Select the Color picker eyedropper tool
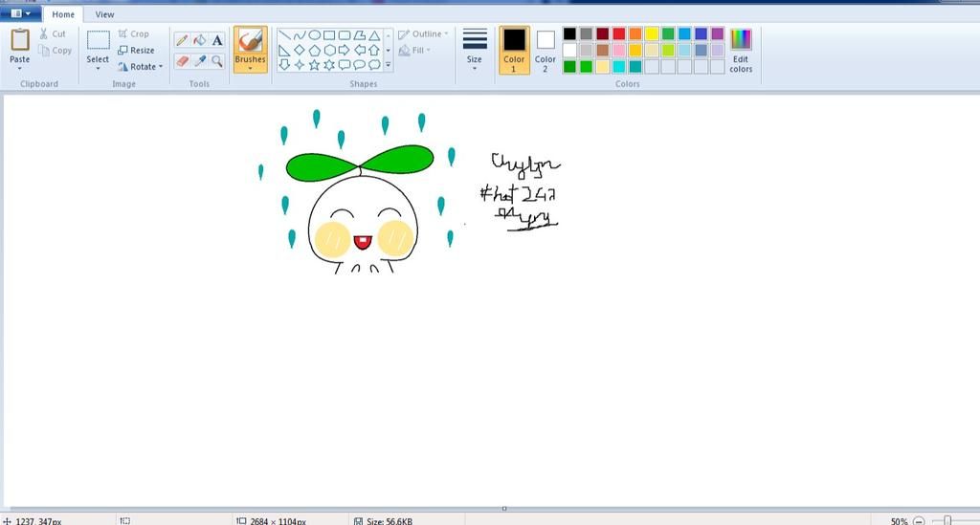Image resolution: width=980 pixels, height=525 pixels. coord(199,60)
